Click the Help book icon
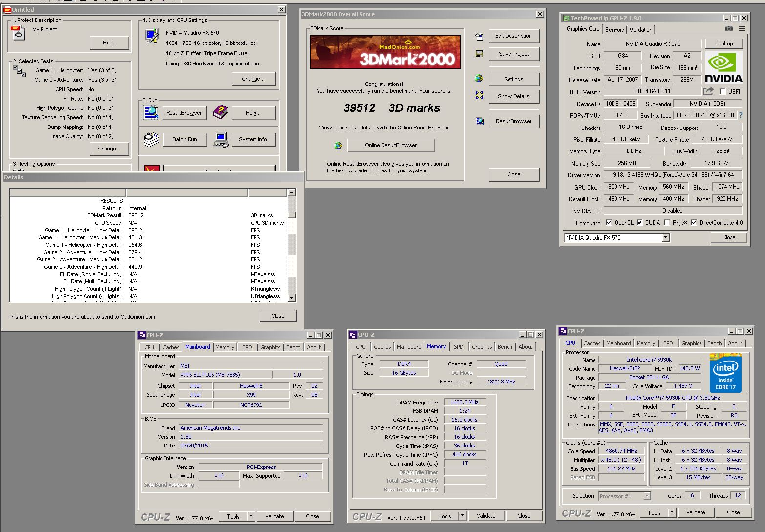The image size is (765, 532). pos(220,112)
